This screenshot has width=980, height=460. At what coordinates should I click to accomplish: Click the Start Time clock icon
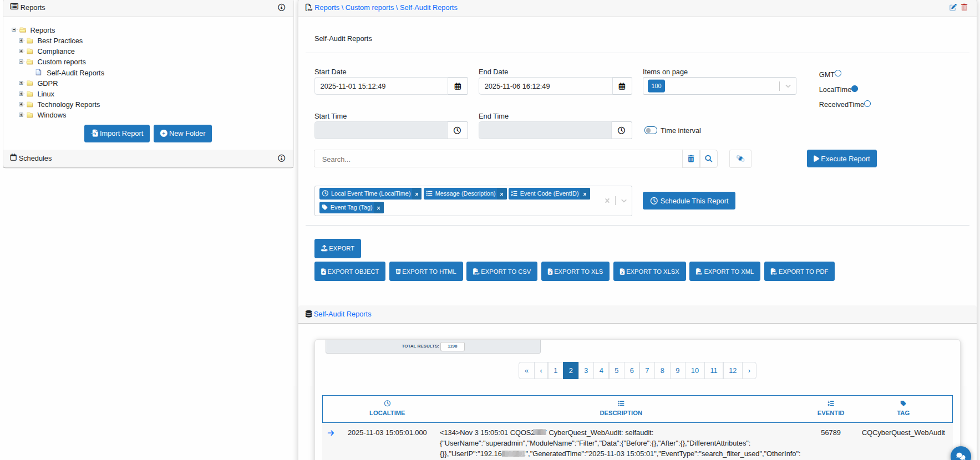457,131
